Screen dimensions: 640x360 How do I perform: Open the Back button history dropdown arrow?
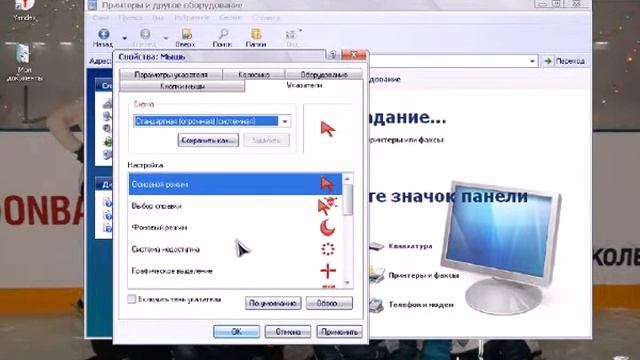(x=124, y=38)
